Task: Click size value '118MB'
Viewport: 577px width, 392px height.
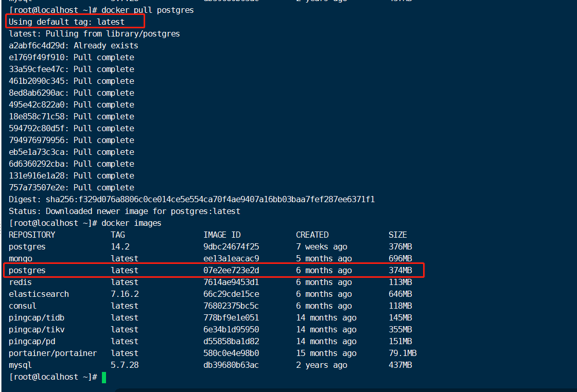Action: click(400, 306)
